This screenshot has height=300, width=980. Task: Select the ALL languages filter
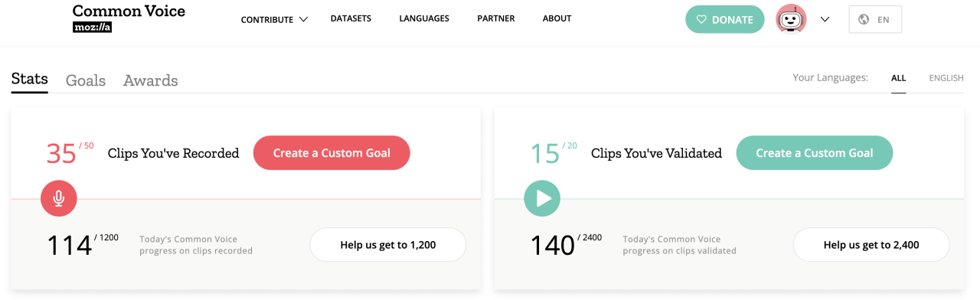898,78
